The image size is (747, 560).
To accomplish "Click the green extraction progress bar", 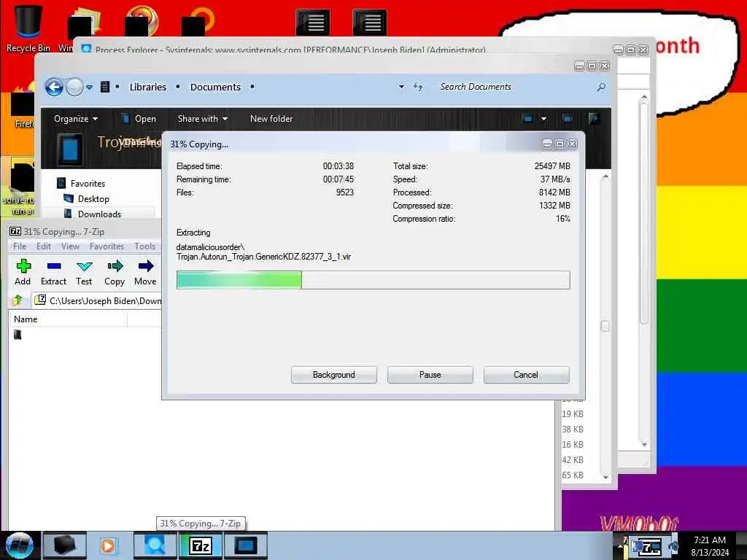I will tap(239, 280).
